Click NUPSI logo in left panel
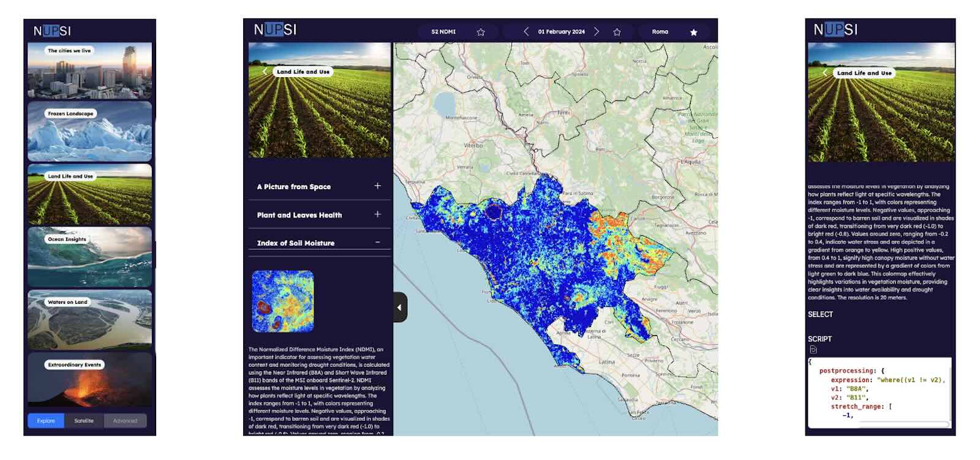This screenshot has height=460, width=980. [x=52, y=31]
